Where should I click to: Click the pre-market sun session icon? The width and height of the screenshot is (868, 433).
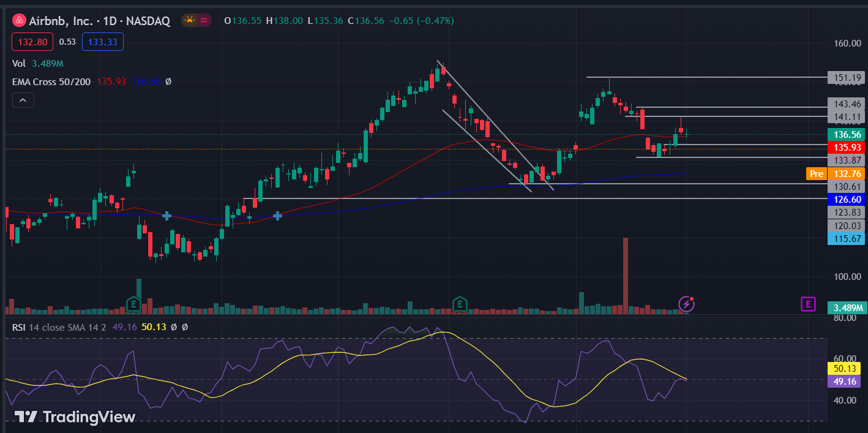(x=190, y=20)
